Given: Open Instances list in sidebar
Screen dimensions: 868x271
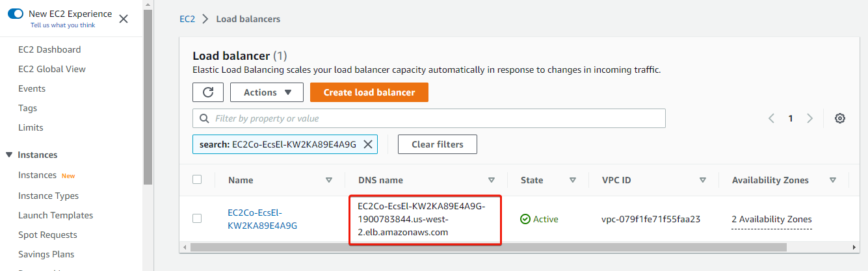Looking at the screenshot, I should (37, 175).
